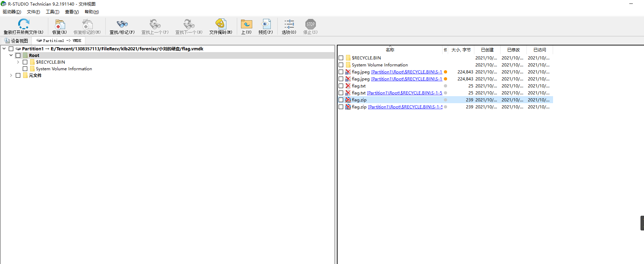Image resolution: width=644 pixels, height=264 pixels.
Task: Open the 查看(V) menu
Action: [x=72, y=12]
